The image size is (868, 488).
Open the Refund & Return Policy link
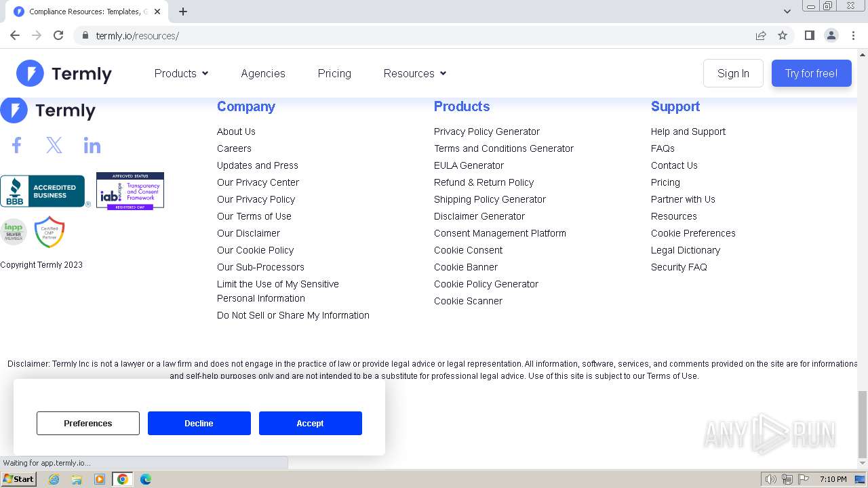point(484,182)
